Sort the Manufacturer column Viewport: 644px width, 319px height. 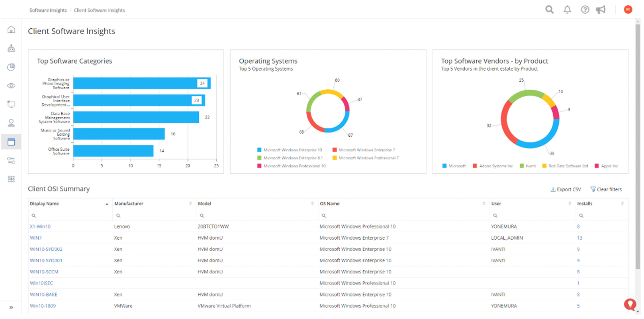click(x=190, y=203)
